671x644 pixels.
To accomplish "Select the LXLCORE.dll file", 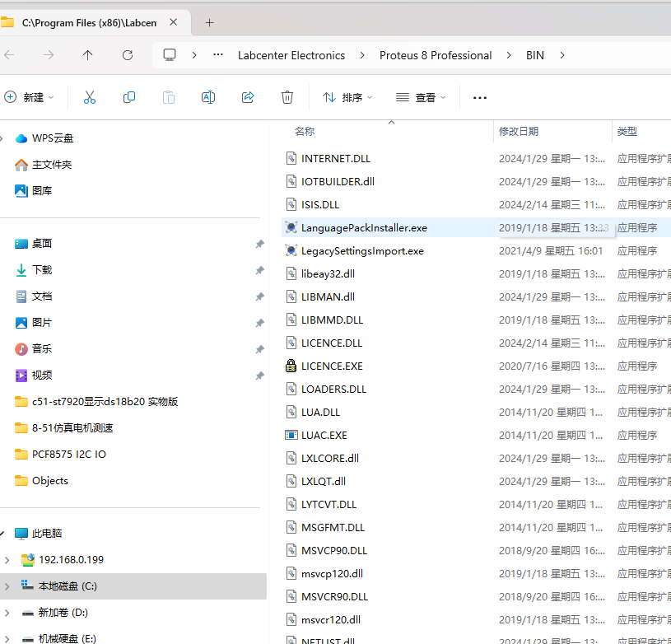I will click(x=330, y=459).
